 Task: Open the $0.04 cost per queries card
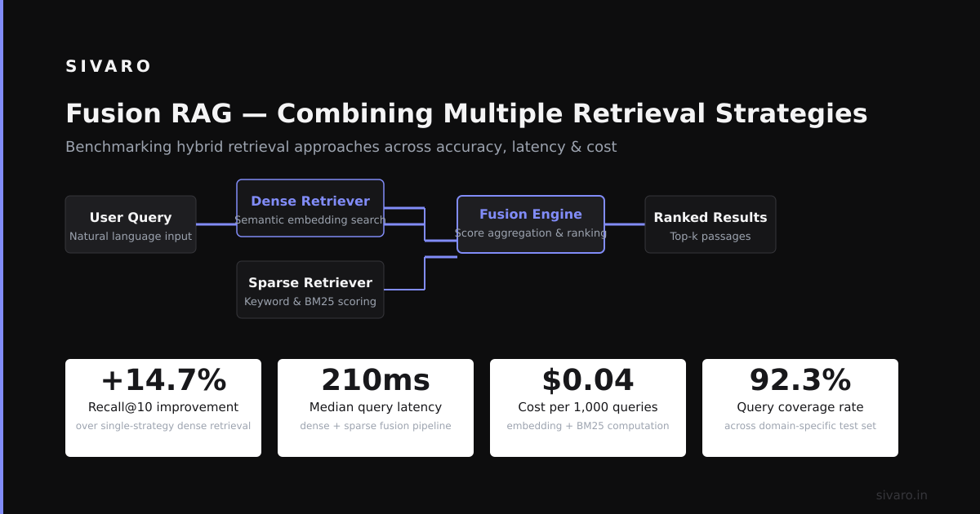click(588, 408)
